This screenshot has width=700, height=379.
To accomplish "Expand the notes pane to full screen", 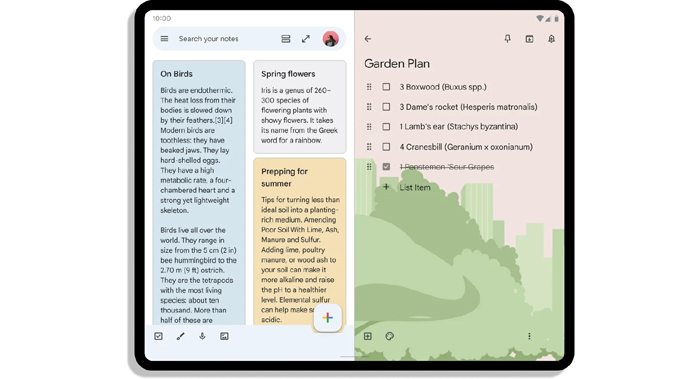I will 306,39.
